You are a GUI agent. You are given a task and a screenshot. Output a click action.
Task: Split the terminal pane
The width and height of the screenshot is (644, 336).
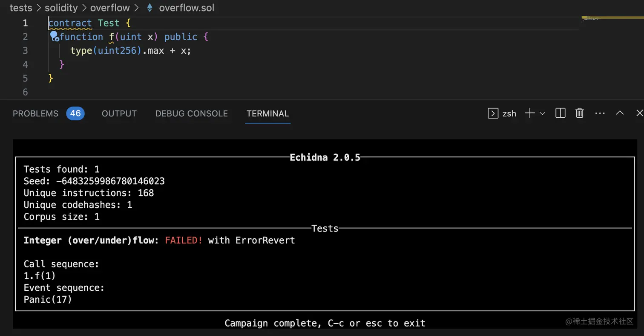tap(561, 113)
